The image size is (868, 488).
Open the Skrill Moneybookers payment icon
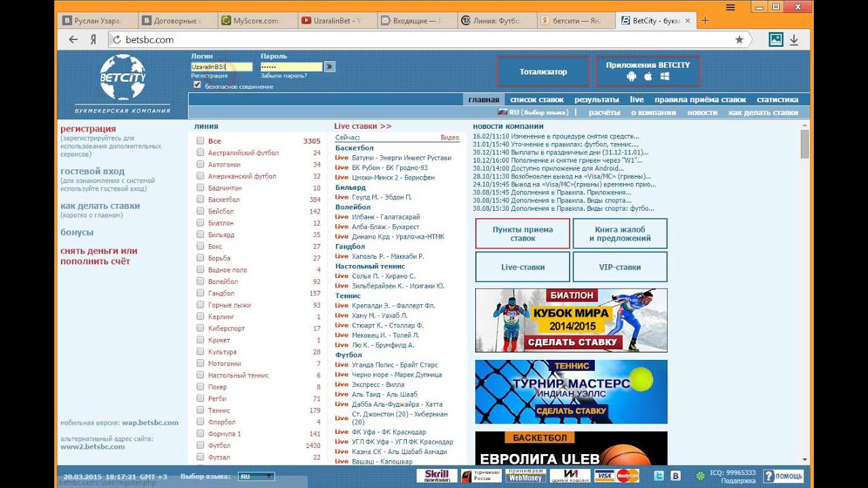click(x=436, y=476)
